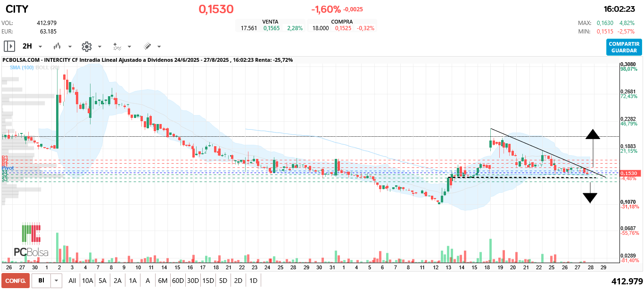The image size is (644, 290).
Task: Click the CITY ticker title
Action: [17, 9]
